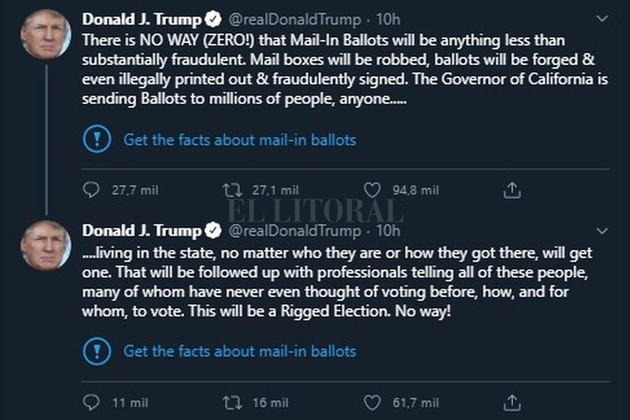Open Trump's profile picture on first tweet
Screen dimensions: 630x420
click(45, 35)
